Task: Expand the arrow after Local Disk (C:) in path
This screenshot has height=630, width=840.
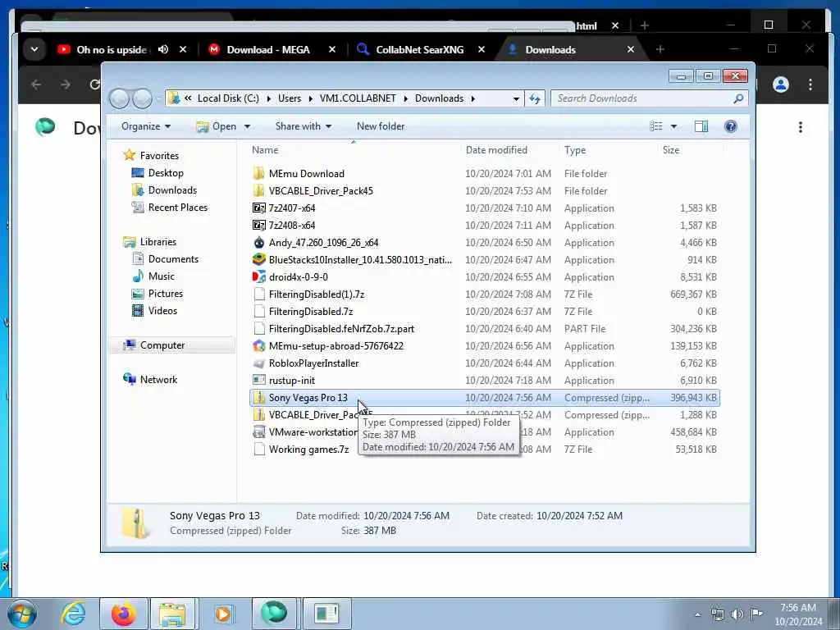Action: [268, 98]
